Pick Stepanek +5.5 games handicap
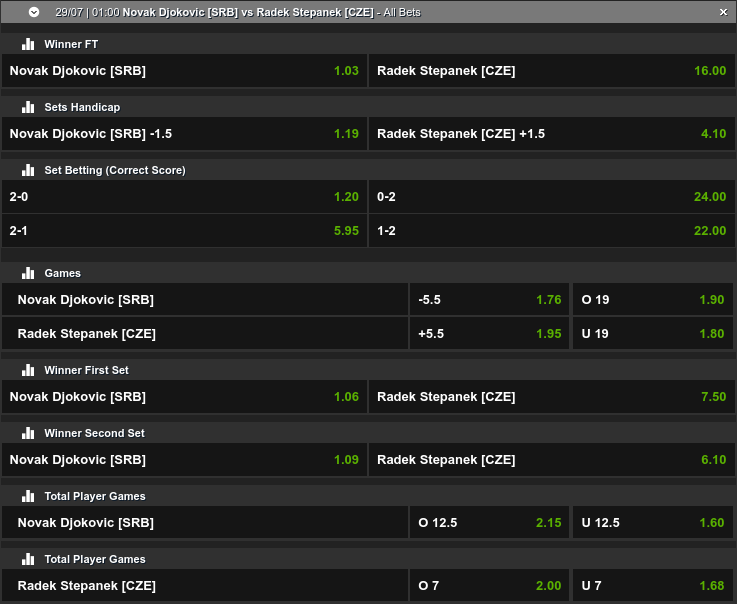737x604 pixels. point(490,334)
